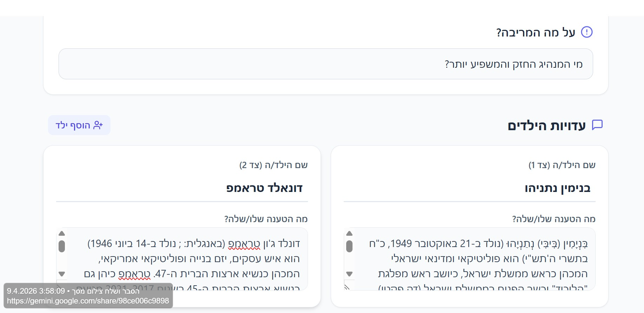Click the side 1 name field בנימין נתניהו

[469, 188]
